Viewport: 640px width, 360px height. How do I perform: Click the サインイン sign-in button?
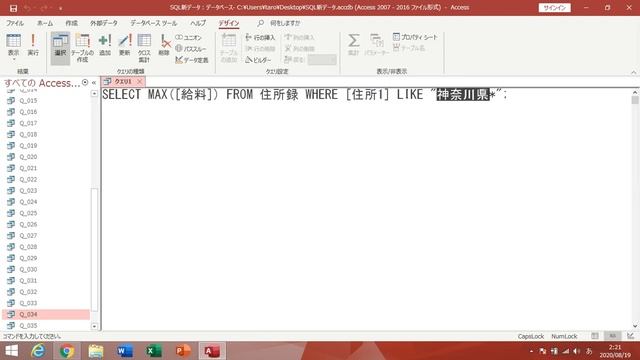(x=554, y=8)
